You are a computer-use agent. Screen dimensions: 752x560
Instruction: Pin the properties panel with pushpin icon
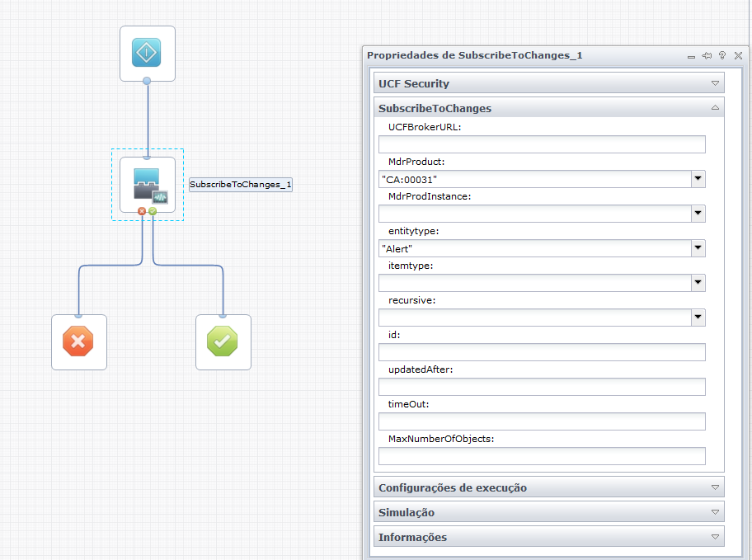click(x=707, y=55)
